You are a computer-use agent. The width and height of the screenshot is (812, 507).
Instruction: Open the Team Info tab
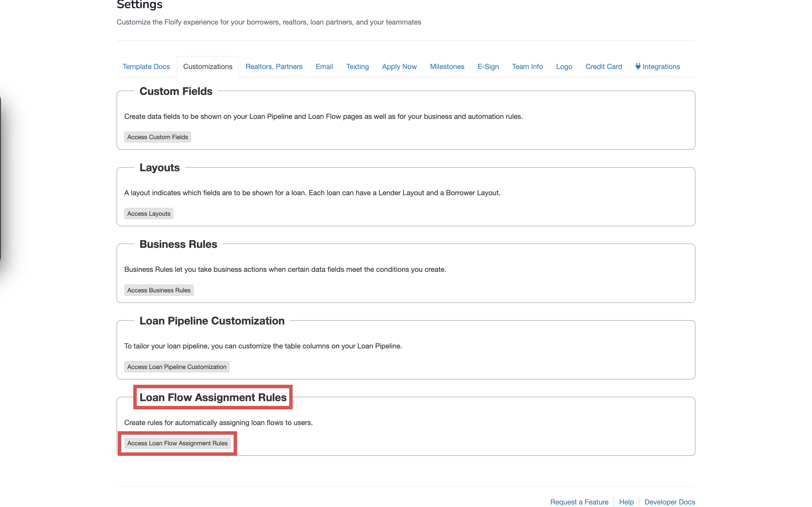527,66
